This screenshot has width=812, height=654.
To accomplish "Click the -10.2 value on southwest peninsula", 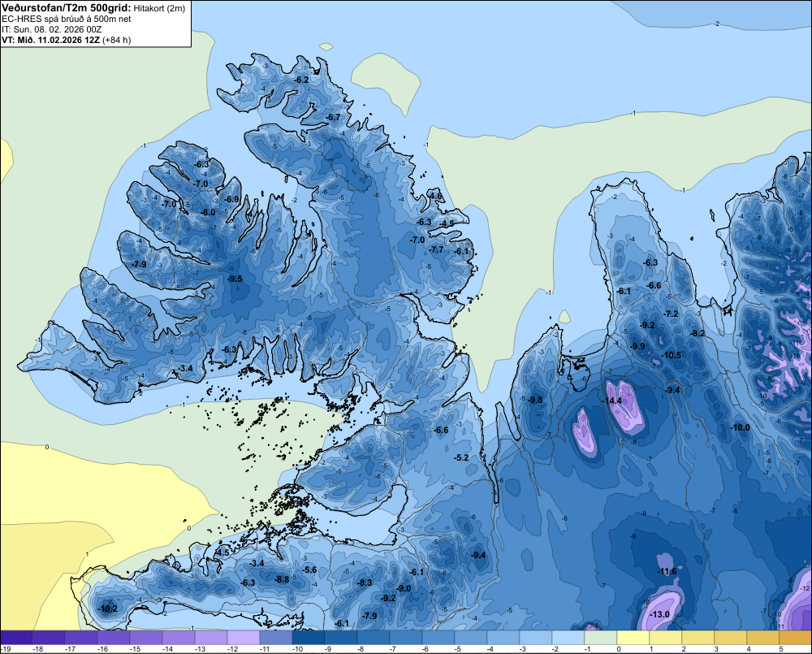I will click(x=107, y=609).
